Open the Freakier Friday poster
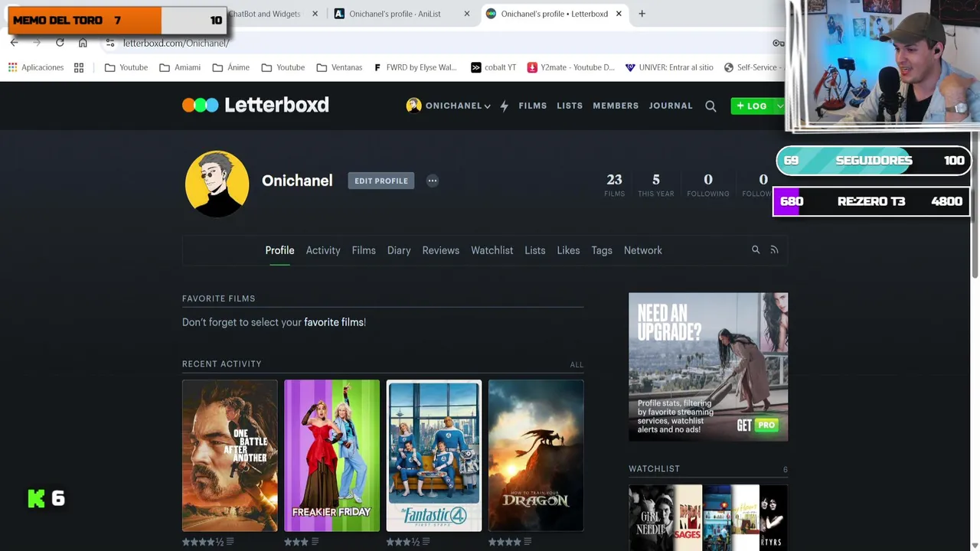The height and width of the screenshot is (551, 980). [x=332, y=455]
